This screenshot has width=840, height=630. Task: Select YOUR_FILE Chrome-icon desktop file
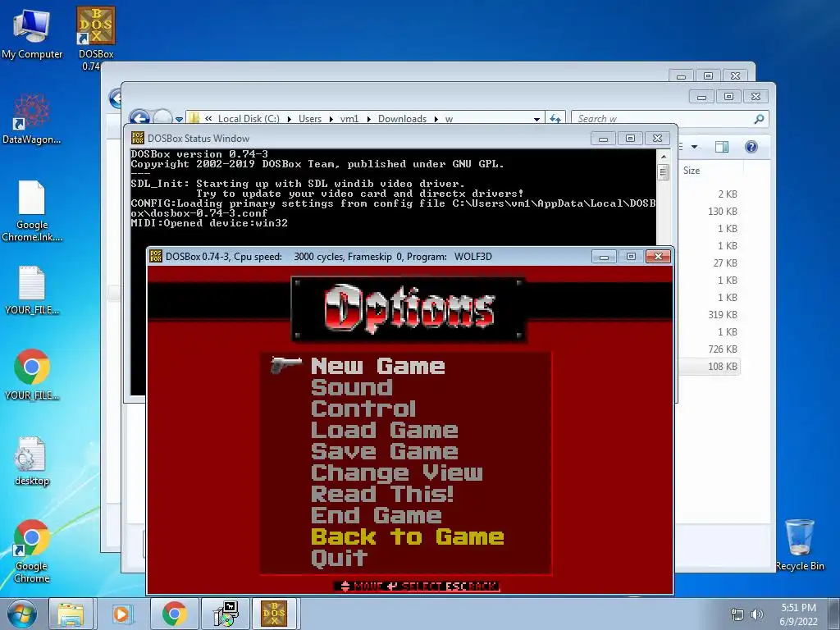point(32,375)
